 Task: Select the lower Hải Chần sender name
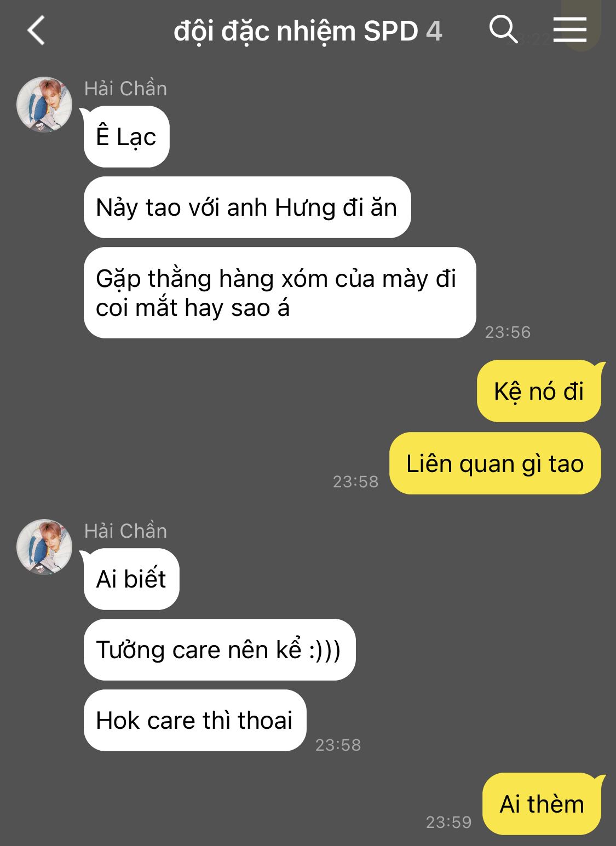pyautogui.click(x=125, y=531)
